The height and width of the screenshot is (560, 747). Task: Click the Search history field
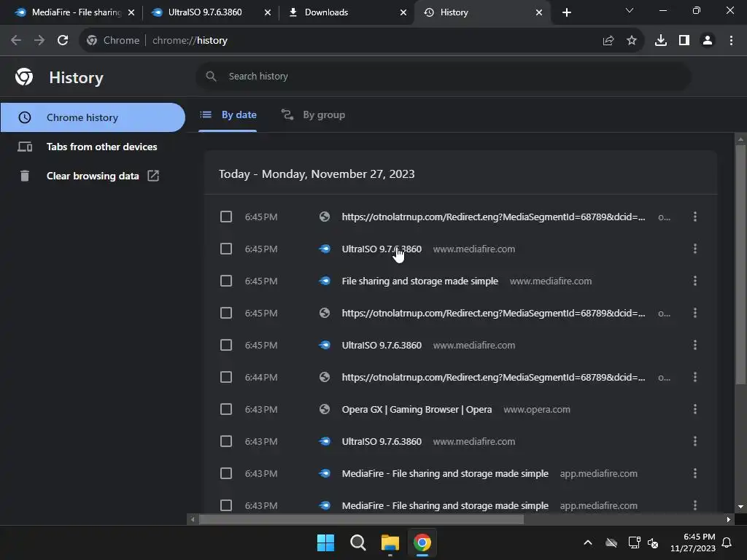(x=443, y=76)
